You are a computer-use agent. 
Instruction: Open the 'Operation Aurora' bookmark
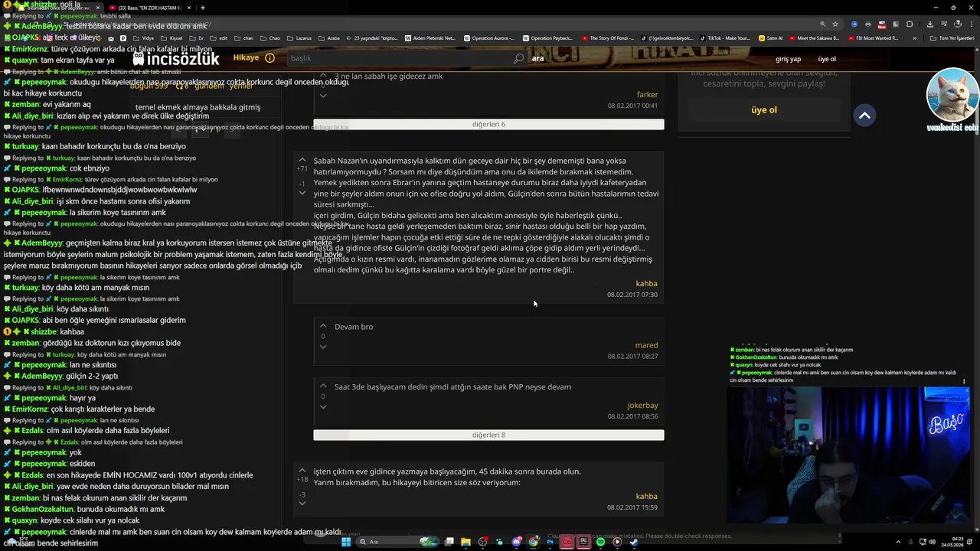(x=491, y=38)
